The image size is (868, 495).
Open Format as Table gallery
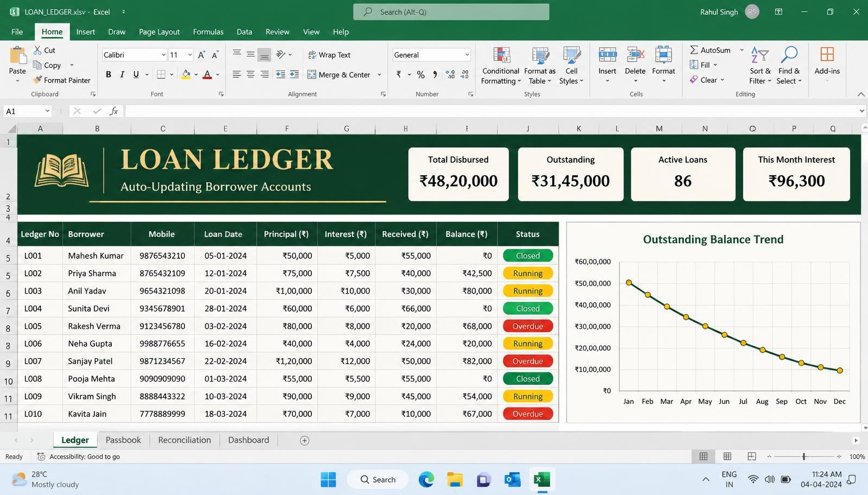click(x=540, y=66)
